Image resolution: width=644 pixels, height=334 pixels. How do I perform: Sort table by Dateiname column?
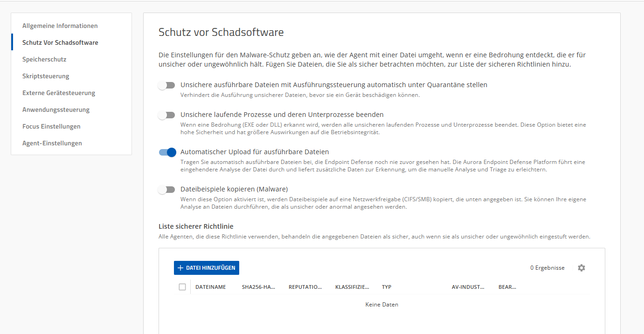(x=210, y=287)
